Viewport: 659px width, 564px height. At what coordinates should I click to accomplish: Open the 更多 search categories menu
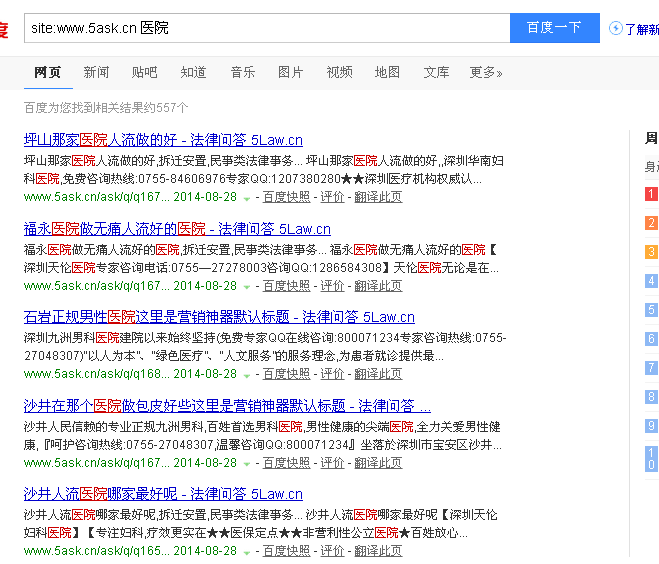click(485, 72)
